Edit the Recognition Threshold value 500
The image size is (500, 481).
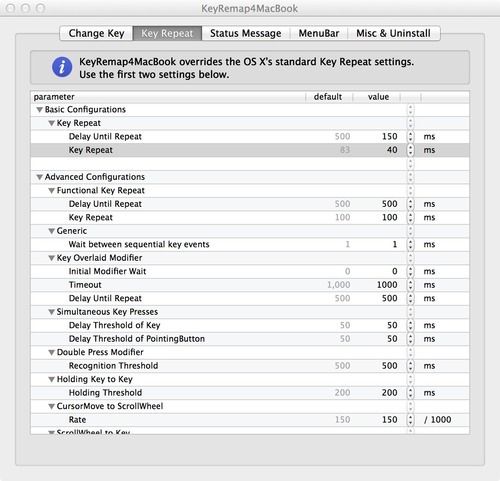click(389, 366)
